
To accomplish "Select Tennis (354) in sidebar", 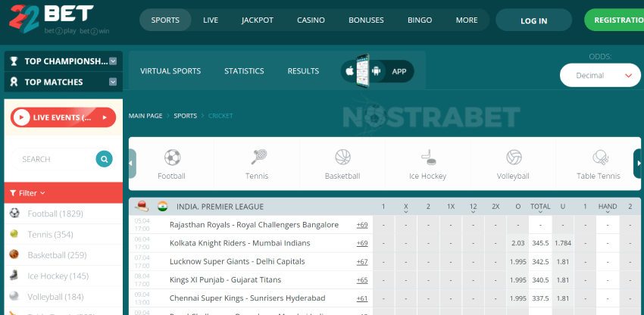I will click(50, 235).
